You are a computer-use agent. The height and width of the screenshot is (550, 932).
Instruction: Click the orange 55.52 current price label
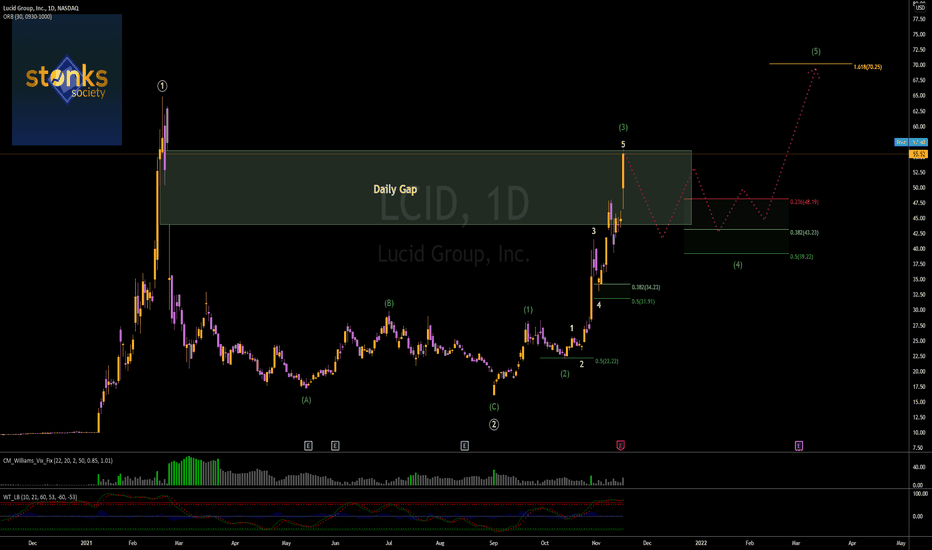coord(918,154)
